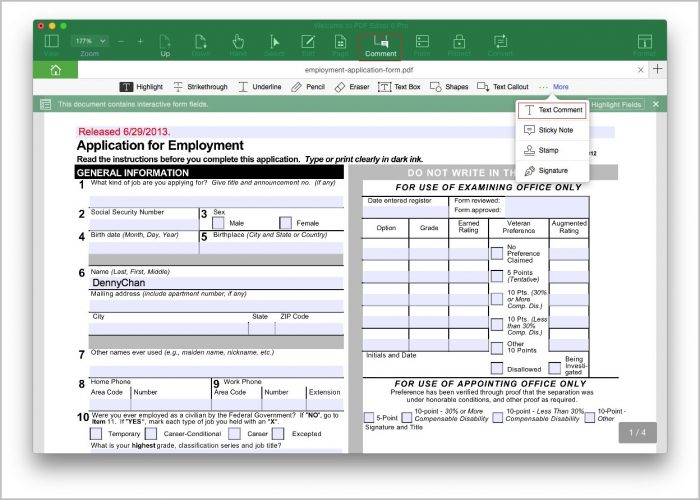700x500 pixels.
Task: Choose the Select cursor tool
Action: (275, 42)
